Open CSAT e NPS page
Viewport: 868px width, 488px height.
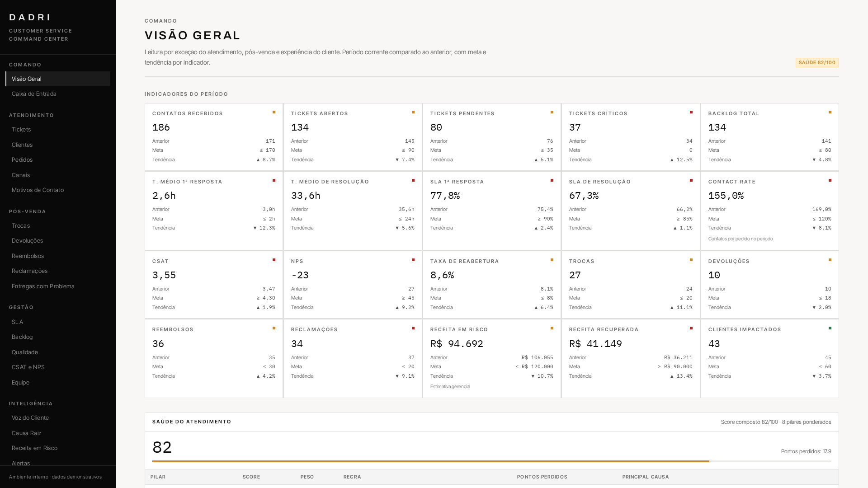(x=58, y=367)
